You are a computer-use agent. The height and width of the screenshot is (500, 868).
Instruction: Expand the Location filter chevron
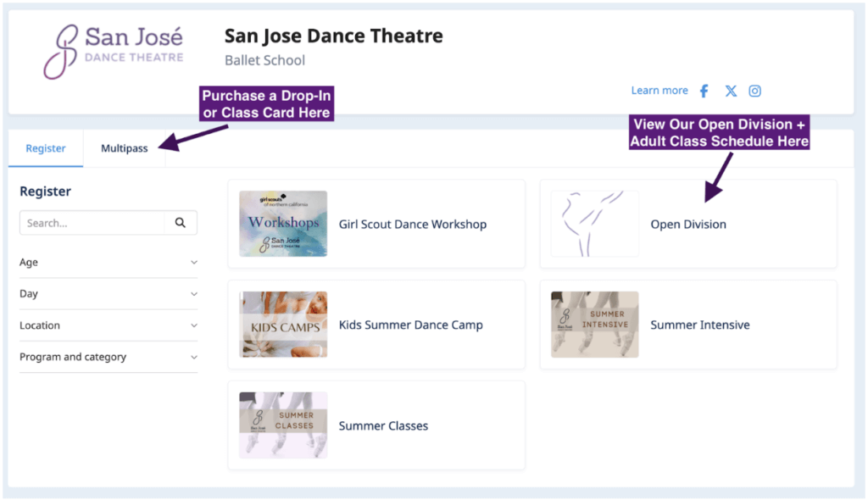click(x=194, y=325)
